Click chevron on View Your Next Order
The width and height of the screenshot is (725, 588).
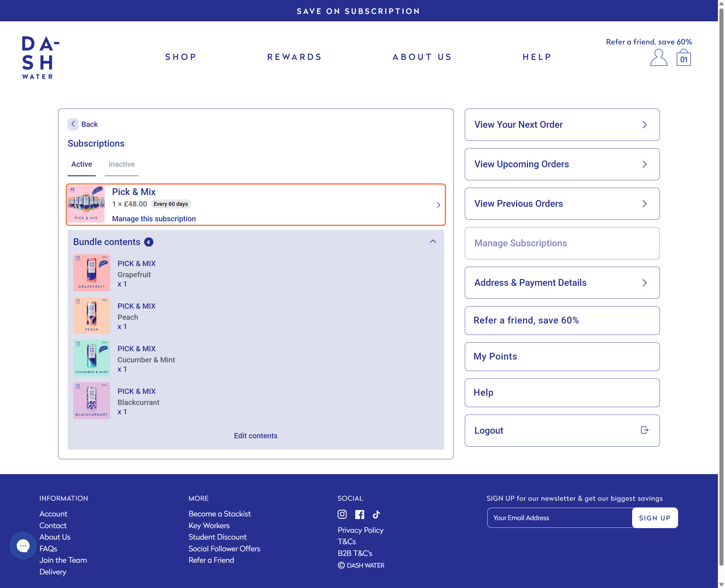point(644,125)
